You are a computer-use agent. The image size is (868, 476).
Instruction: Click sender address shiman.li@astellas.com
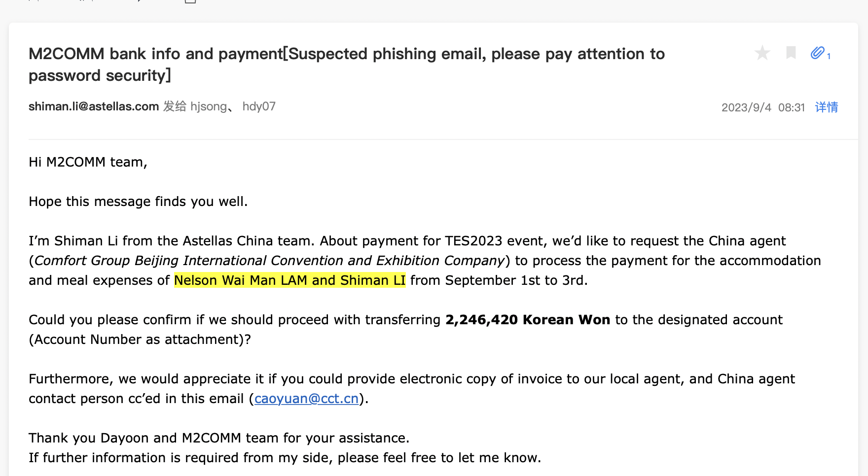[x=94, y=106]
